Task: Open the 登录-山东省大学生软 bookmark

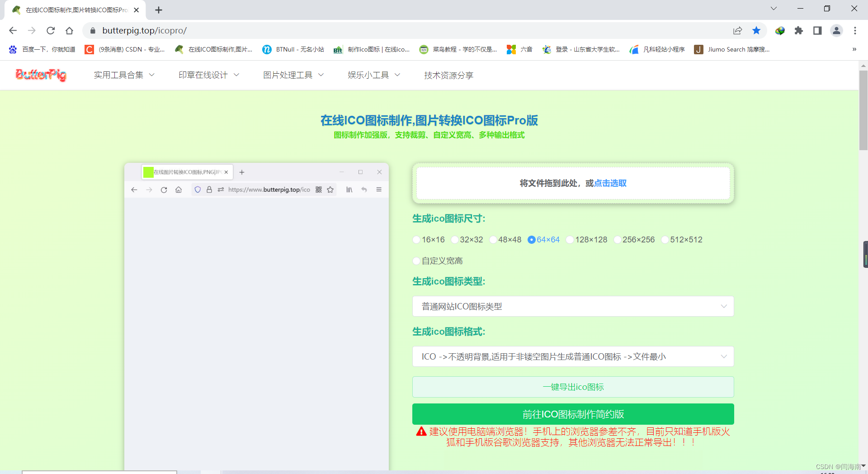Action: (581, 49)
